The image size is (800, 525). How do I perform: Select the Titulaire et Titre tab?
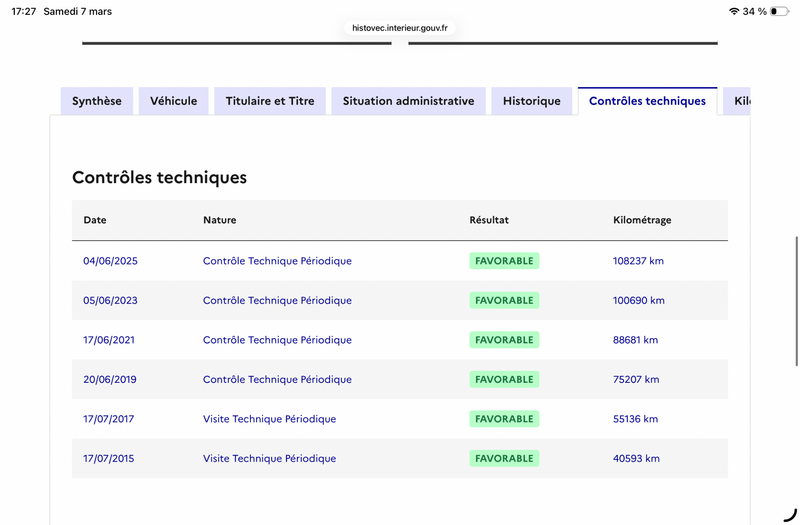270,101
